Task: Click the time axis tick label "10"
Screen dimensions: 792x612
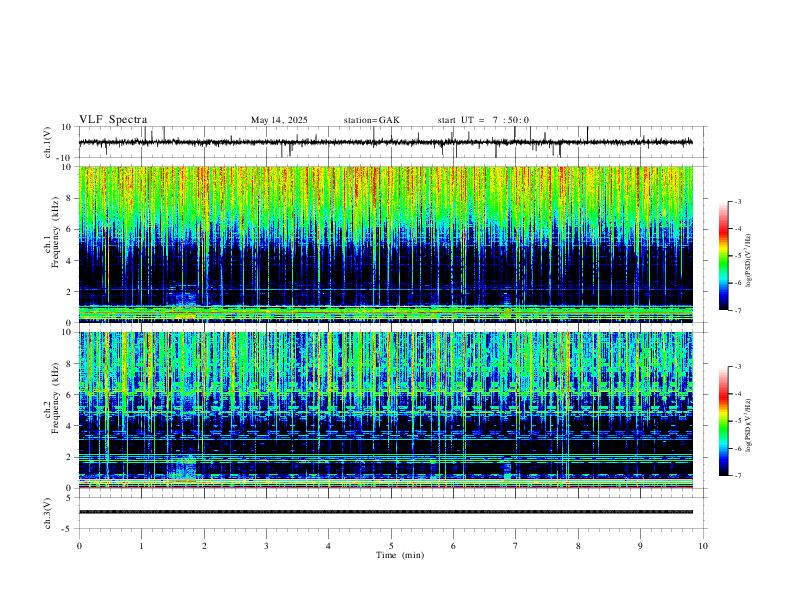Action: pos(703,546)
